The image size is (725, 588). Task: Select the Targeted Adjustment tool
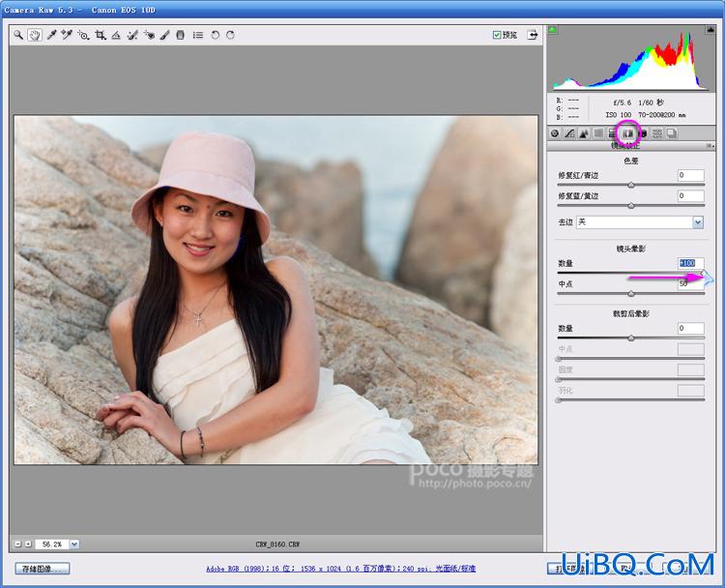[83, 35]
